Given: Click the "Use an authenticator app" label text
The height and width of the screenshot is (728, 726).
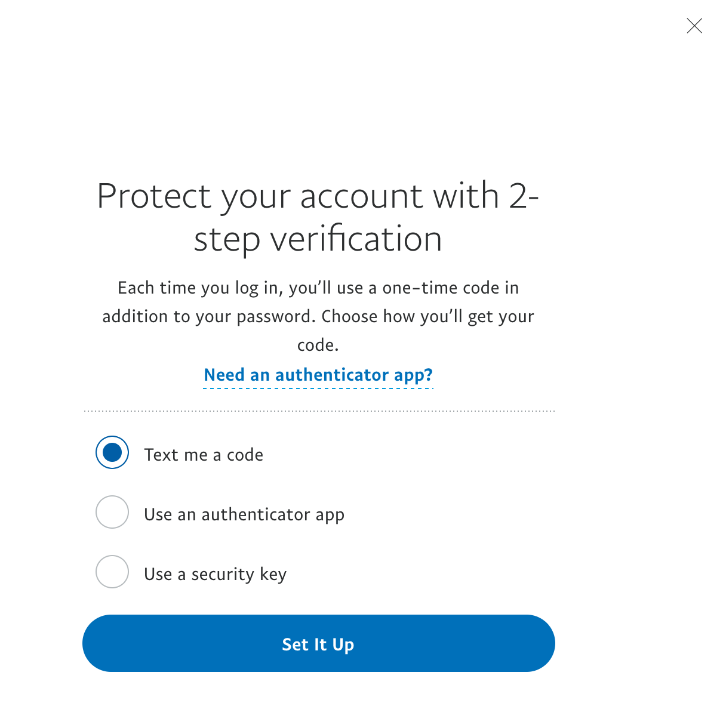Looking at the screenshot, I should point(244,514).
